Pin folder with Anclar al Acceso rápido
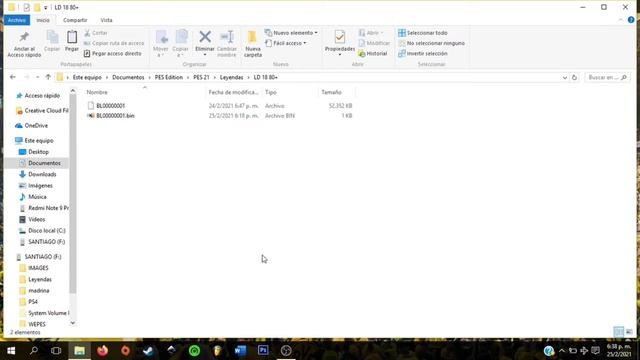The image size is (640, 360). pyautogui.click(x=24, y=44)
